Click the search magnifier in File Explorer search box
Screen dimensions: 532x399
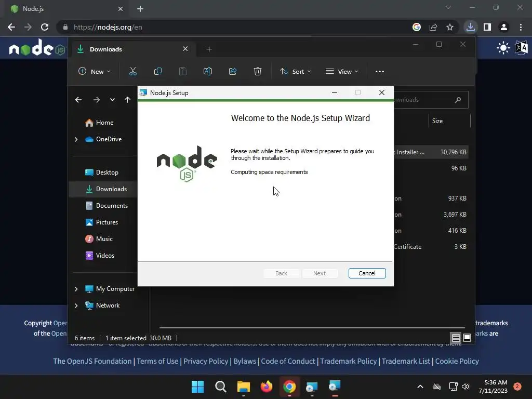point(458,100)
